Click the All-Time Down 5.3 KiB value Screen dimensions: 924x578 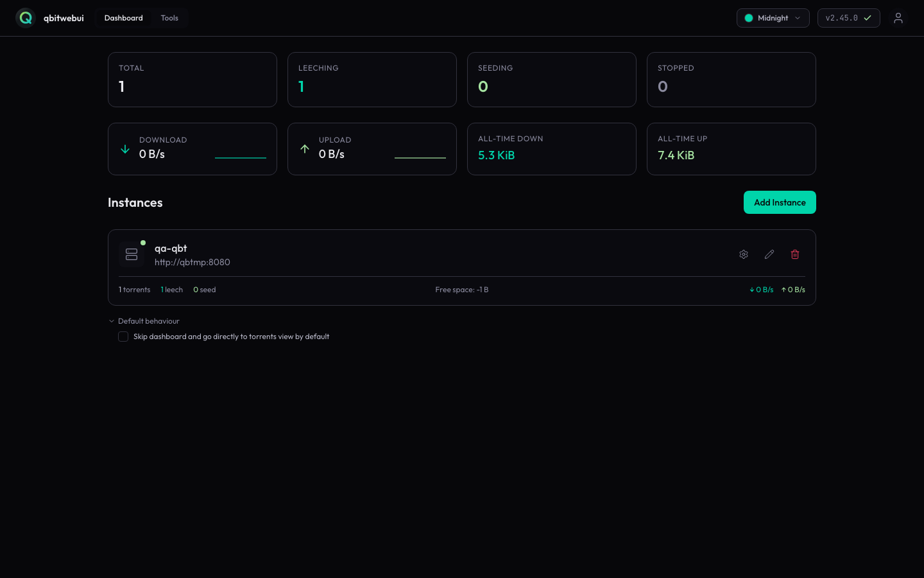[497, 155]
